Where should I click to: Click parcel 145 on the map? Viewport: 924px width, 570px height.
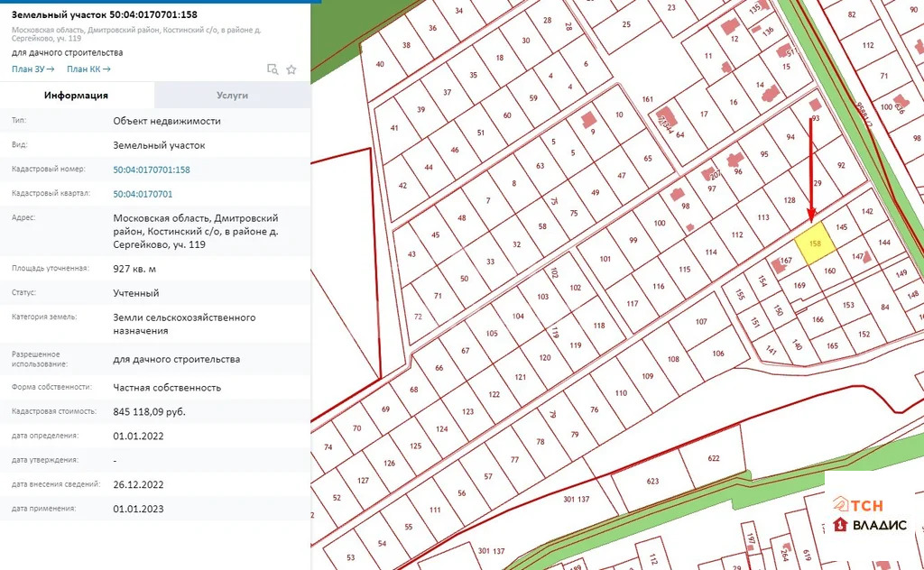[842, 227]
